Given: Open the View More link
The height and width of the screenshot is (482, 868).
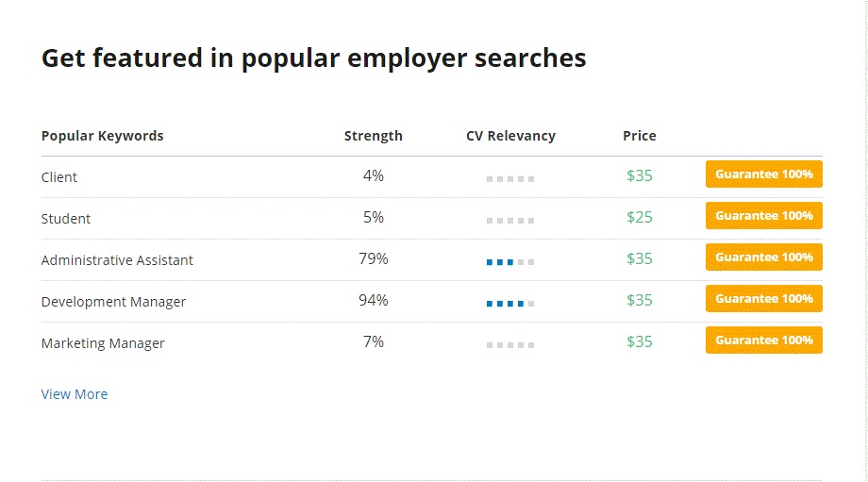Looking at the screenshot, I should (75, 394).
